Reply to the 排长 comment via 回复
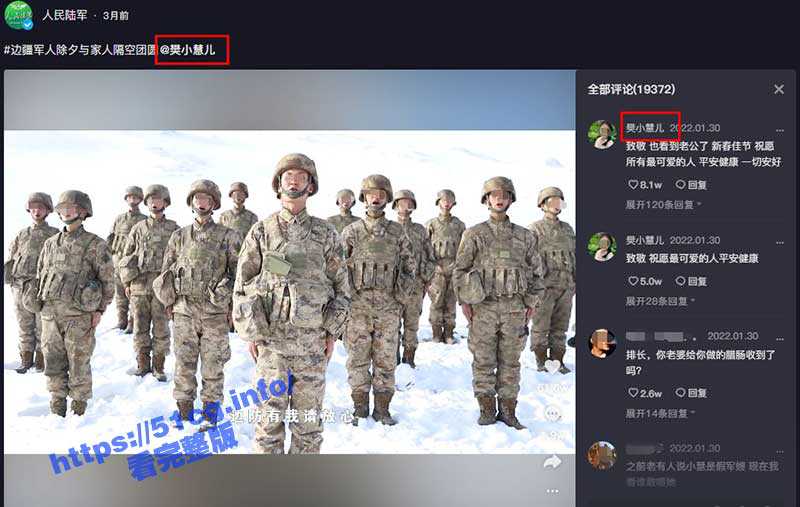Viewport: 800px width, 507px height. (x=692, y=394)
